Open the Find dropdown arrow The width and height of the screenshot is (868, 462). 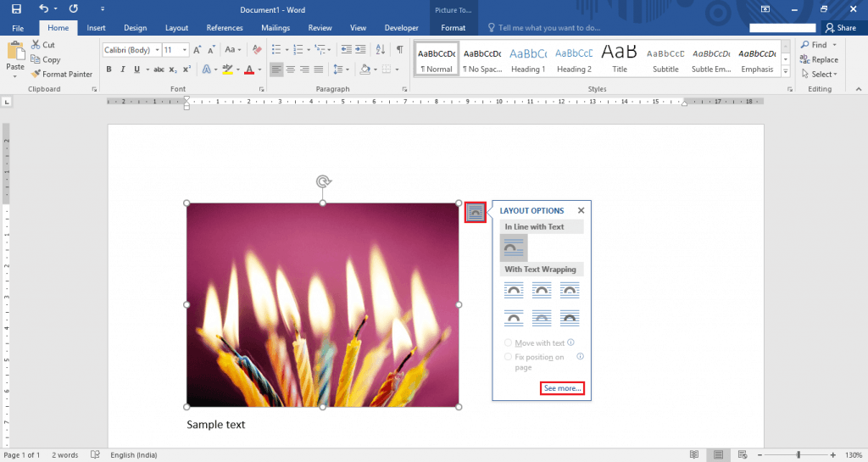835,45
